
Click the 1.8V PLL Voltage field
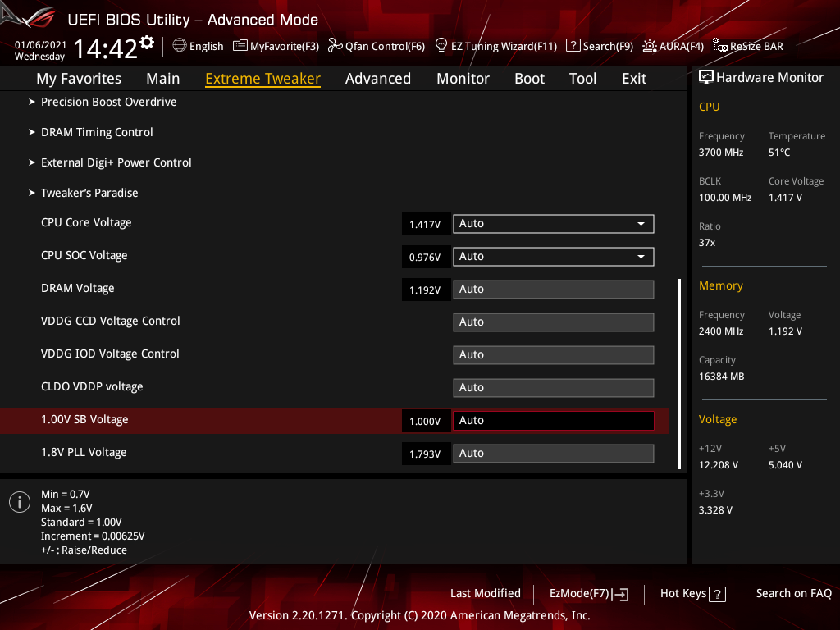[x=554, y=453]
